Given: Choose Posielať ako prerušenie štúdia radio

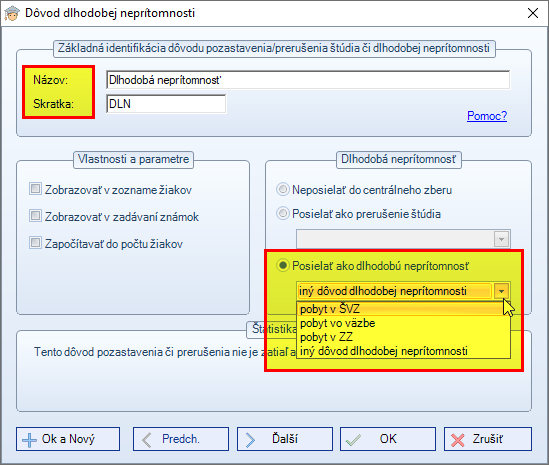Looking at the screenshot, I should point(283,213).
